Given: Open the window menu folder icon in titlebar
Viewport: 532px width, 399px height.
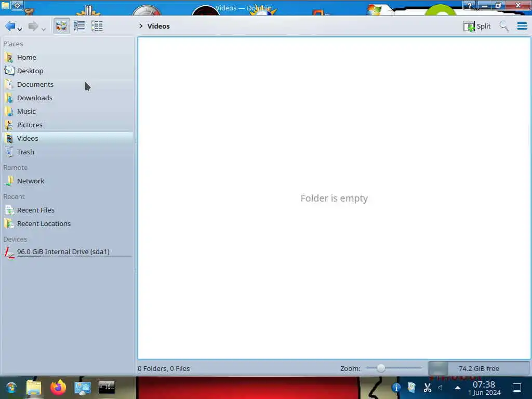Looking at the screenshot, I should click(x=5, y=5).
